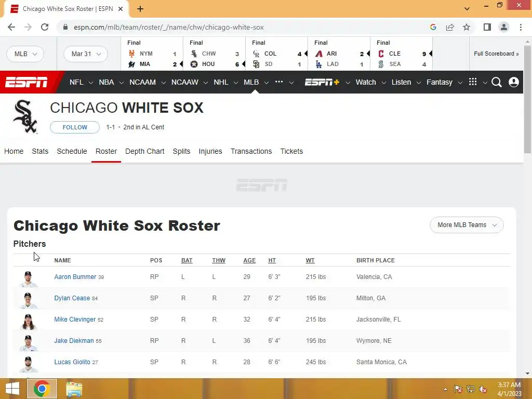Expand the Watch menu chevron
Screen dimensions: 532x399
tap(384, 83)
